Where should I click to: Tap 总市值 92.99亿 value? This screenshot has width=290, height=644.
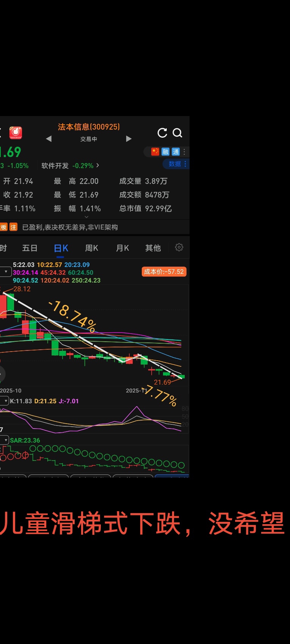click(x=146, y=209)
